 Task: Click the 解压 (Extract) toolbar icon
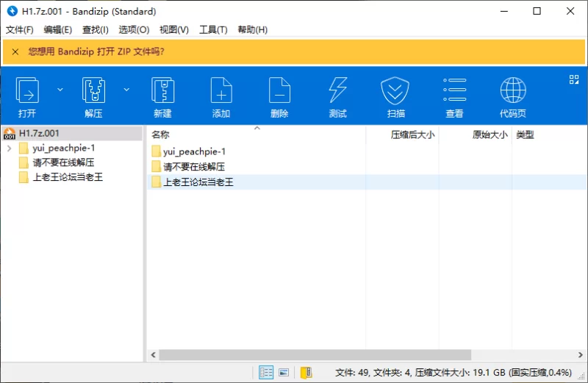click(x=93, y=91)
